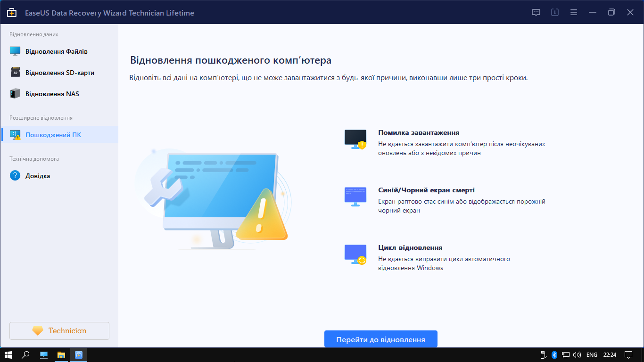Open taskbar search magnifier
Screen dimensions: 644x362
[26, 355]
